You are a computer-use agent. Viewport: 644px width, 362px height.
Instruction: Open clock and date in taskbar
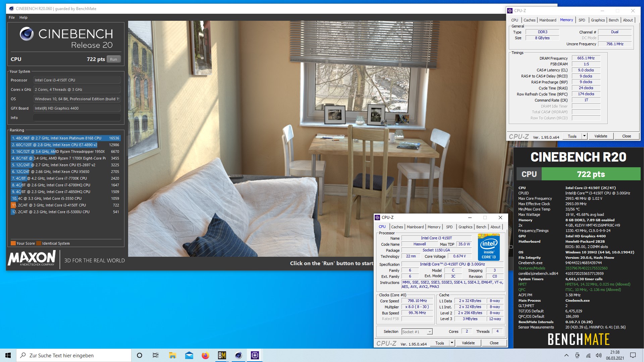click(x=615, y=355)
